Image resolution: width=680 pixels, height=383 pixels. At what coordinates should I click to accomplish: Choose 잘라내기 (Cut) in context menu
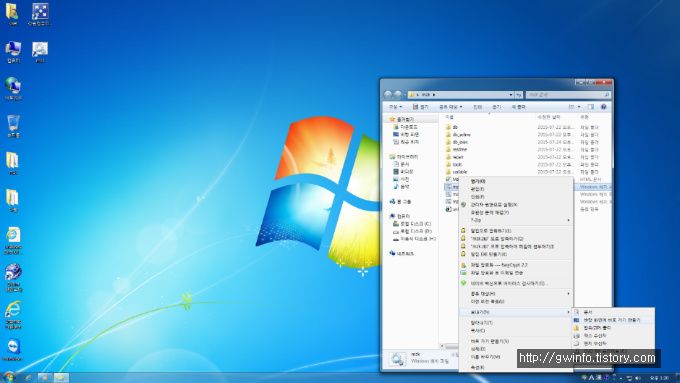click(516, 323)
